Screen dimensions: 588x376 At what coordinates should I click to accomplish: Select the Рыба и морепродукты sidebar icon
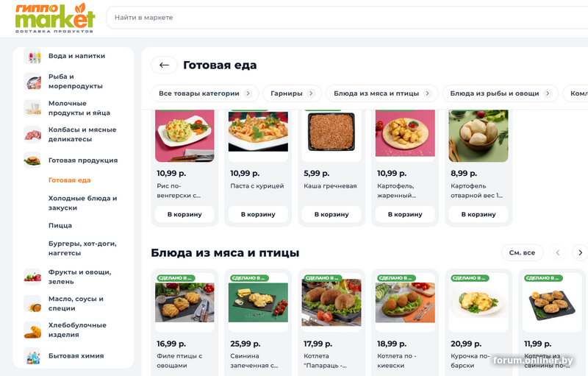(x=32, y=82)
